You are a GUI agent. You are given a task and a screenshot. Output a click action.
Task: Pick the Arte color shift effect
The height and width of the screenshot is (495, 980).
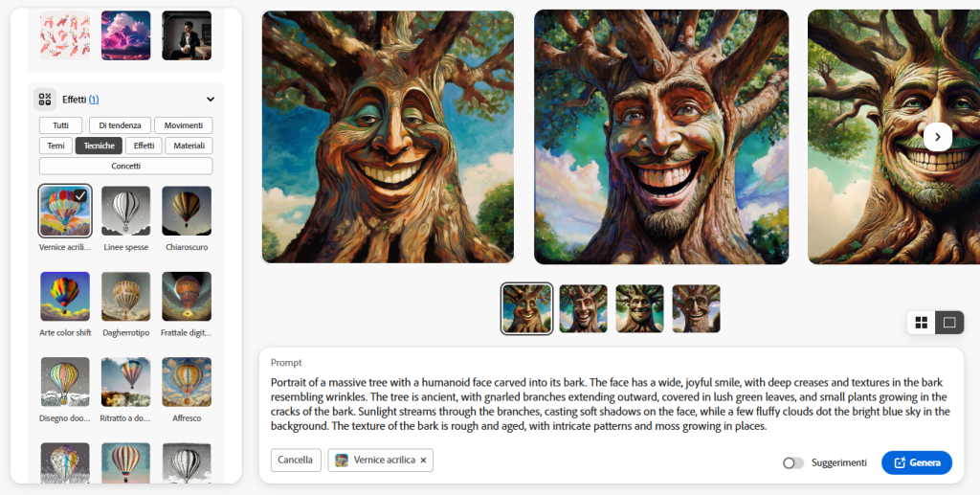pos(65,297)
